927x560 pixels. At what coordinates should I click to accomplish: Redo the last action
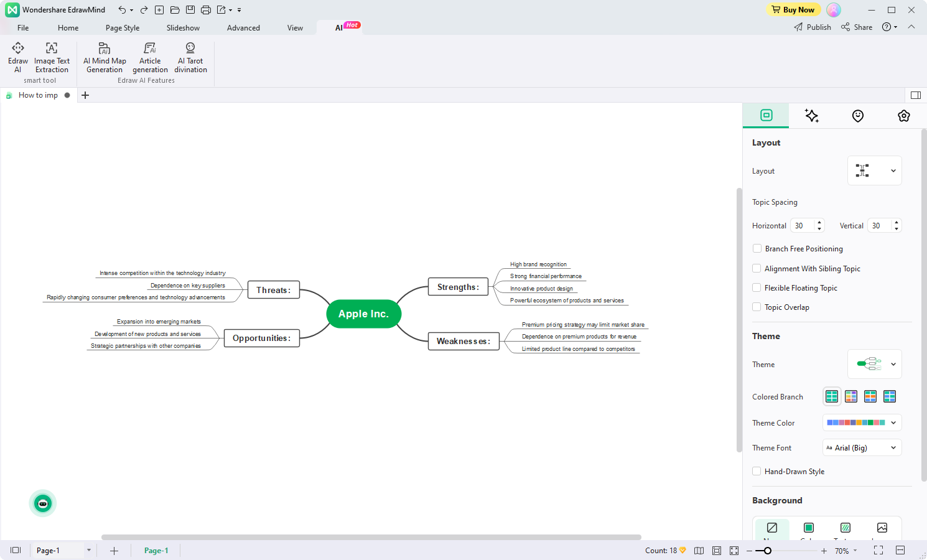(x=144, y=10)
